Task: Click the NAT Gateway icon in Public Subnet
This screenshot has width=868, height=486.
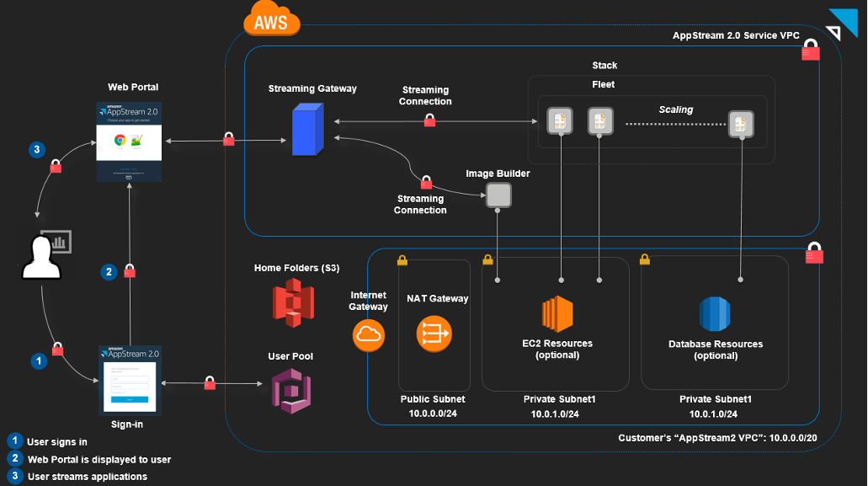Action: (x=434, y=334)
